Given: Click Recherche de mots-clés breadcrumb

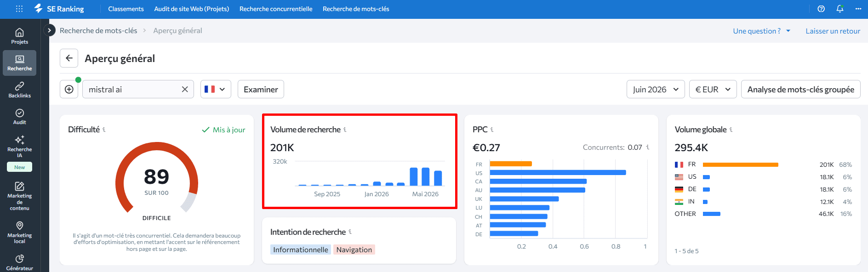Looking at the screenshot, I should click(98, 30).
